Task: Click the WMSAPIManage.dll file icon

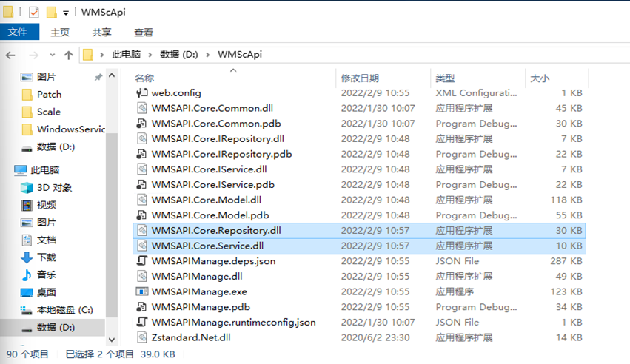Action: (142, 276)
